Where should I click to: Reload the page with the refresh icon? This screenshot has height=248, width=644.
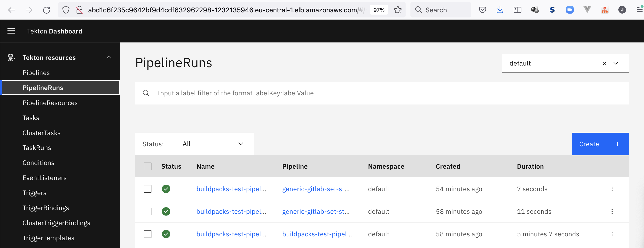pyautogui.click(x=47, y=10)
